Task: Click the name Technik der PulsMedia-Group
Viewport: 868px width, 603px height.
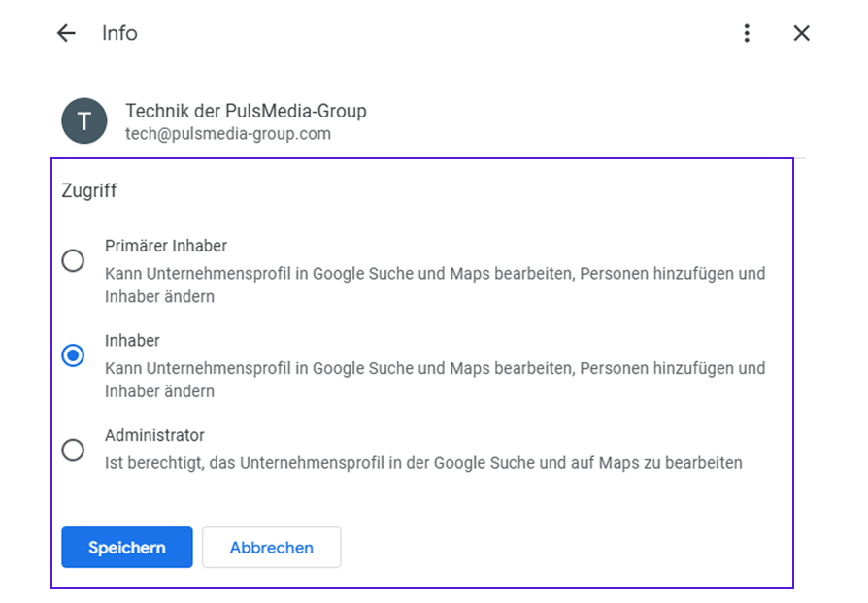Action: [x=246, y=111]
